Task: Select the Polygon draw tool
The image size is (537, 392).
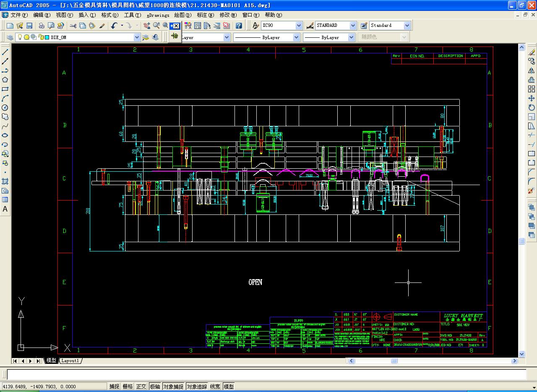Action: pyautogui.click(x=5, y=80)
